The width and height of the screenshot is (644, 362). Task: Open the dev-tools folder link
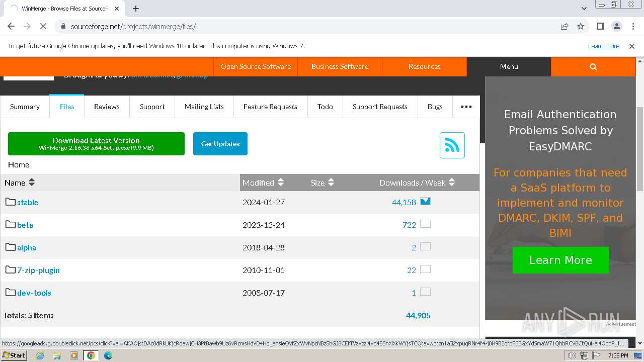34,293
